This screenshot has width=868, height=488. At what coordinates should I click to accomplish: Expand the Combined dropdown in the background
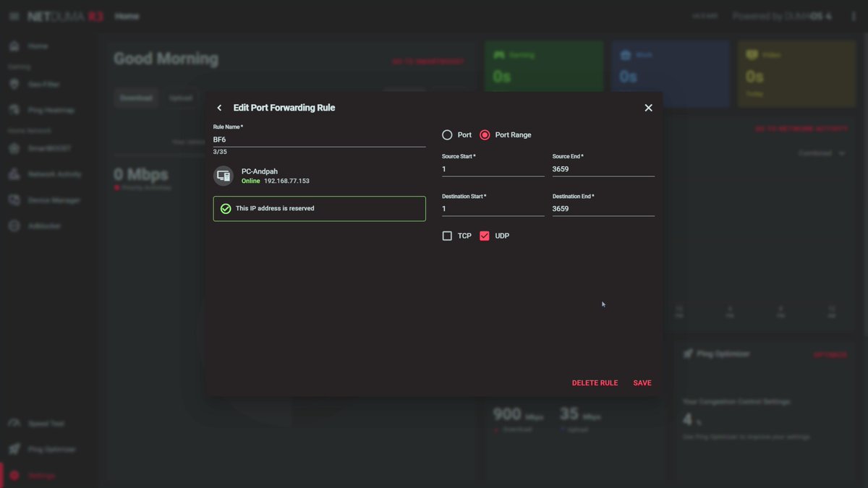click(x=822, y=153)
